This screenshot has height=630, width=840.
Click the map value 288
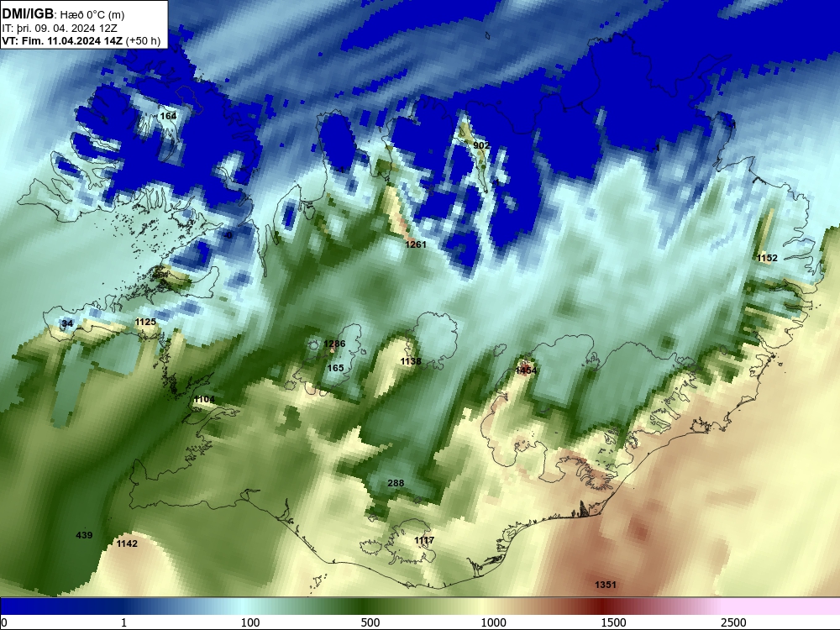[x=396, y=483]
